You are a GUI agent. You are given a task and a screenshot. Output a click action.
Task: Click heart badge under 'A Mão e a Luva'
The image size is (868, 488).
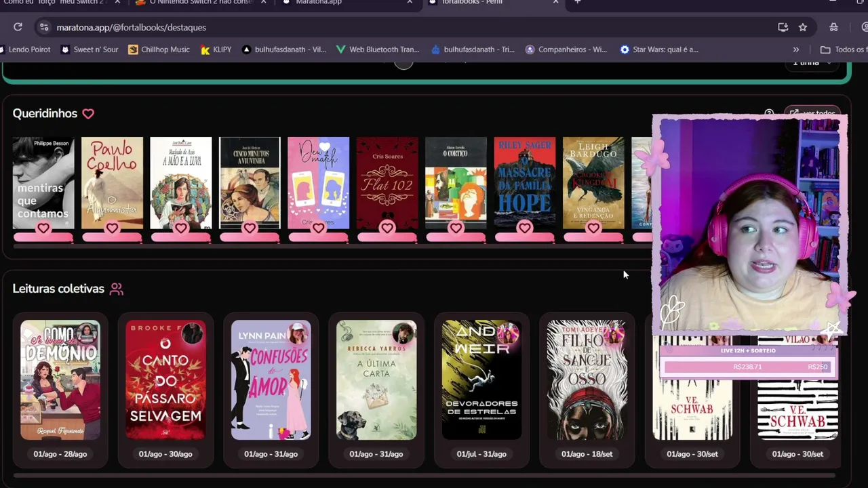(x=181, y=229)
